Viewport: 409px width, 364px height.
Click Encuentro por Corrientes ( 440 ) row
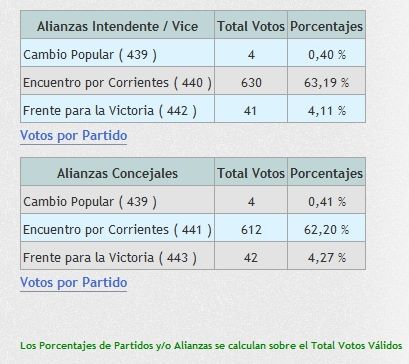point(193,81)
